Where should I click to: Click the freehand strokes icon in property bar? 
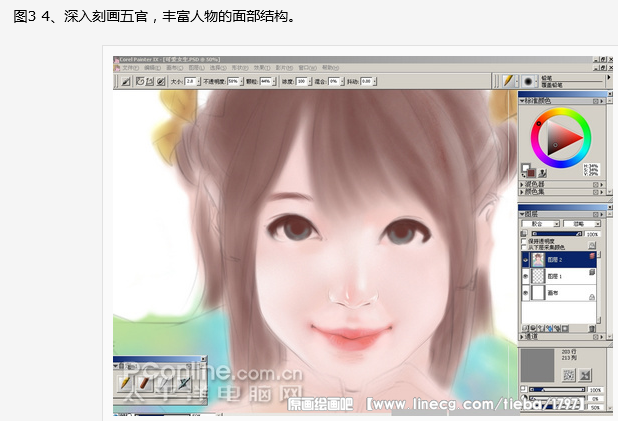[x=140, y=82]
